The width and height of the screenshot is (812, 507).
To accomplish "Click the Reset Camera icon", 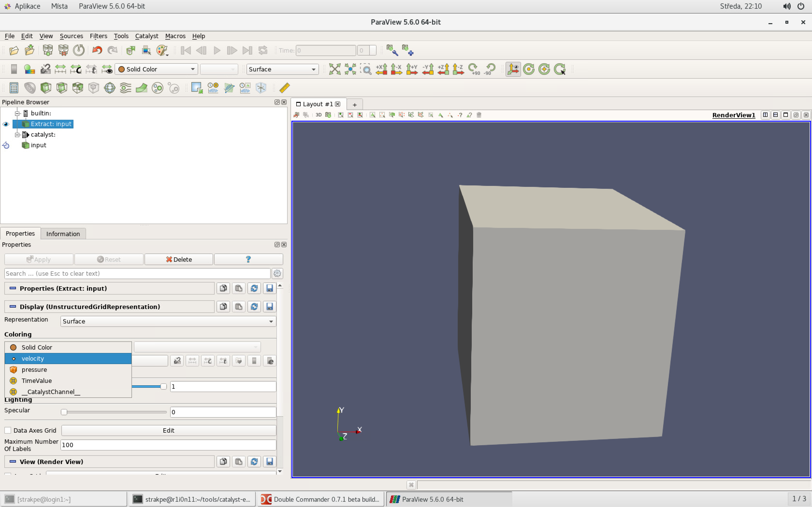I will (x=334, y=69).
